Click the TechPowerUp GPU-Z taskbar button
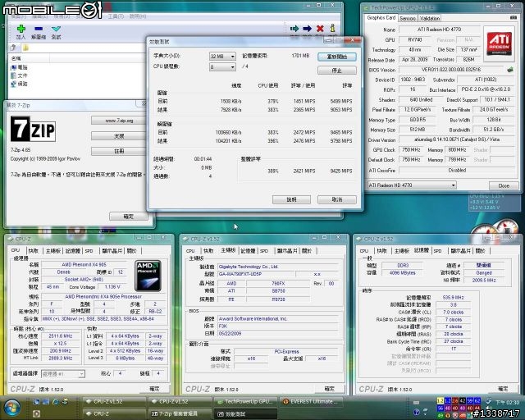525x420 pixels. point(245,401)
